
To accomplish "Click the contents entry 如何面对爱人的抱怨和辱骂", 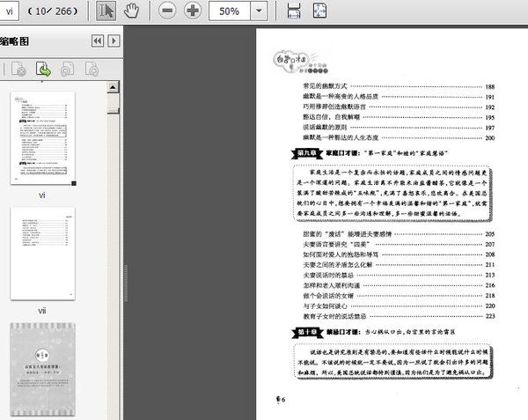I will click(x=341, y=254).
